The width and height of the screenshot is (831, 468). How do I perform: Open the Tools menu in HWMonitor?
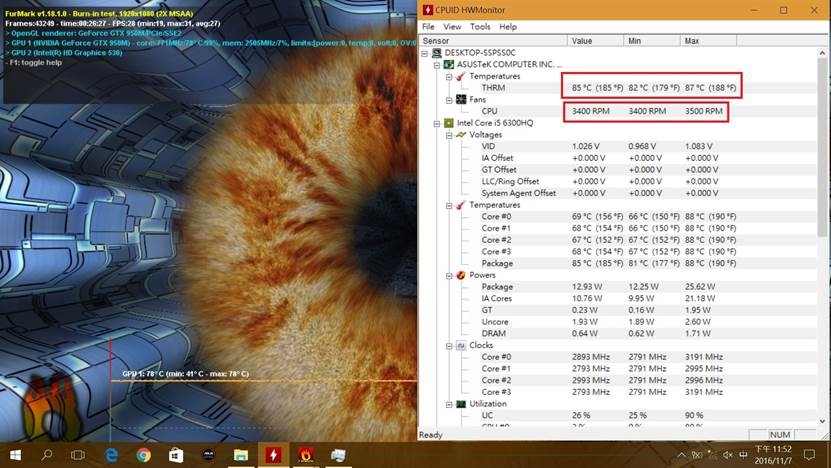[480, 27]
